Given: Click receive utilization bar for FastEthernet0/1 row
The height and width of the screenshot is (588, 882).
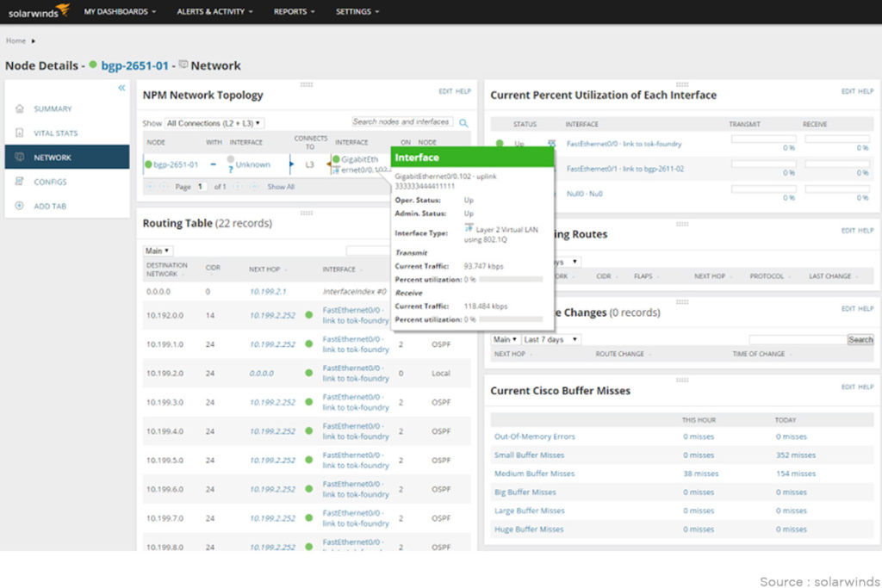Looking at the screenshot, I should (837, 164).
